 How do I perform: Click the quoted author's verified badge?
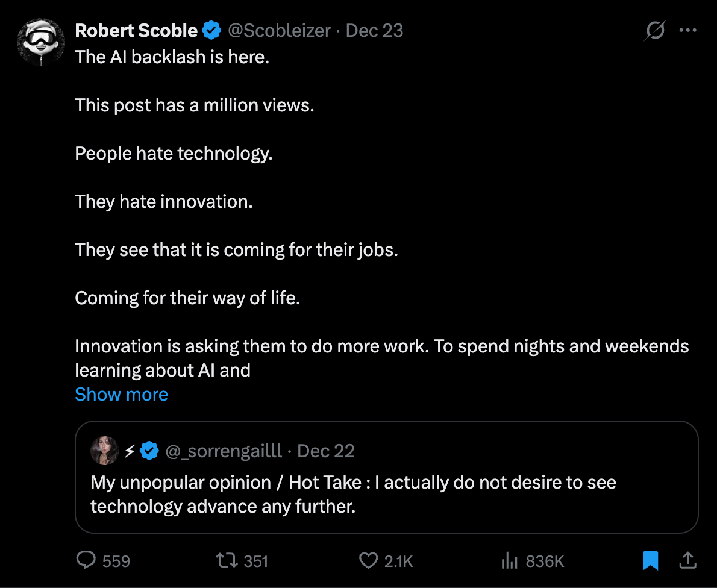click(149, 451)
